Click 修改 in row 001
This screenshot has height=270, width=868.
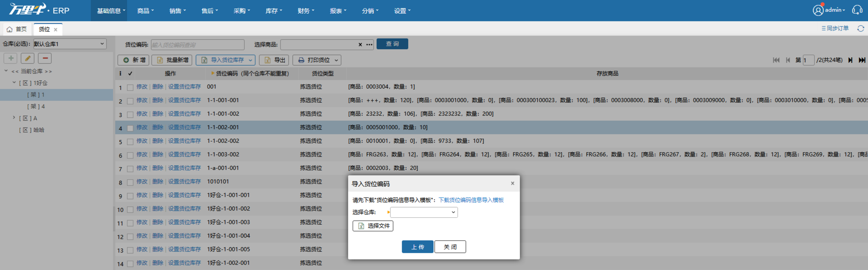coord(142,87)
